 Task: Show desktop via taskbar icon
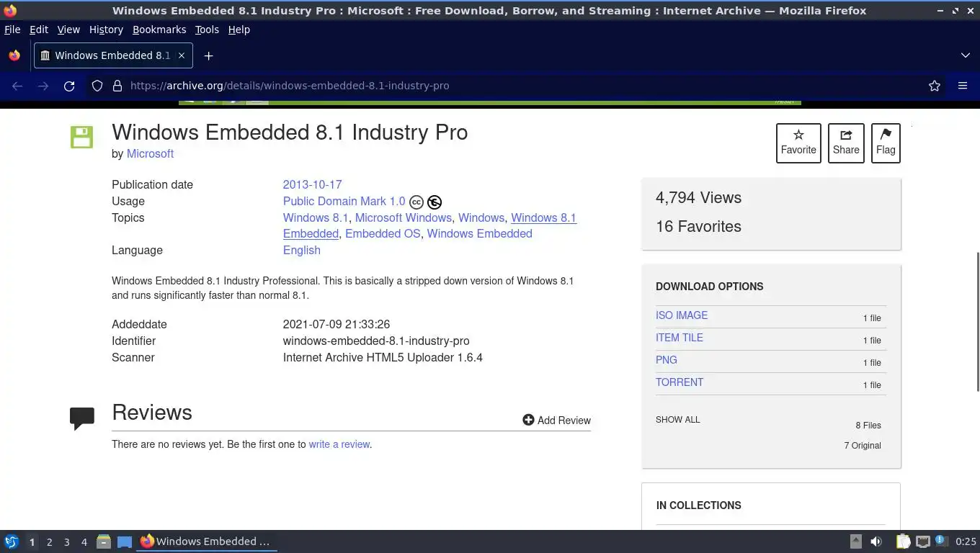tap(125, 541)
